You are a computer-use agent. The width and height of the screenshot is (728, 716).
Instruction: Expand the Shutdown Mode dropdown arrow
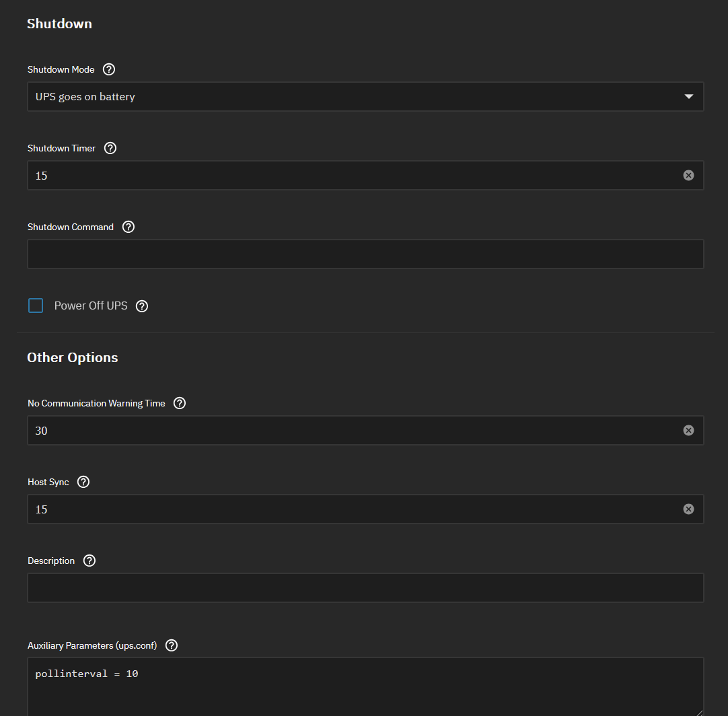(x=688, y=97)
